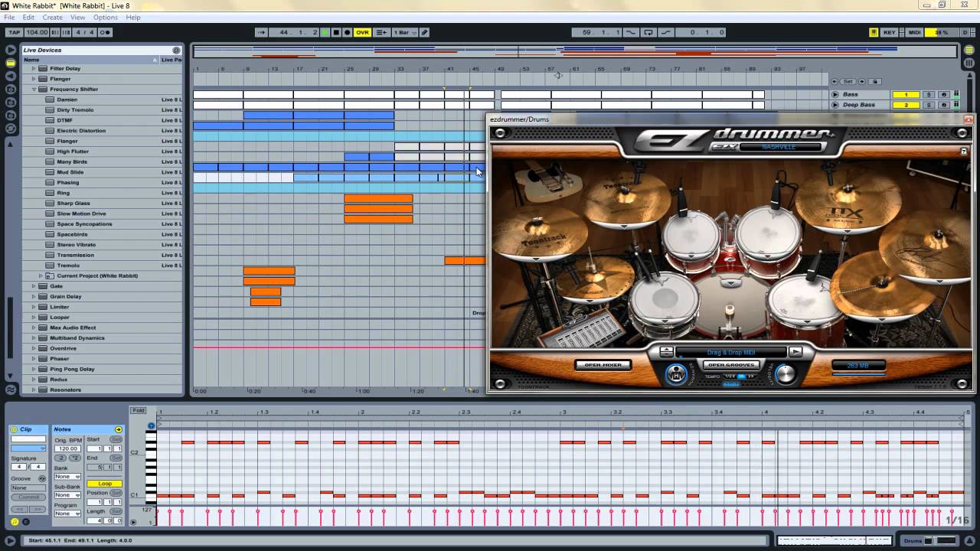
Task: Click the browser search icon beside Live Devices
Action: click(x=176, y=50)
